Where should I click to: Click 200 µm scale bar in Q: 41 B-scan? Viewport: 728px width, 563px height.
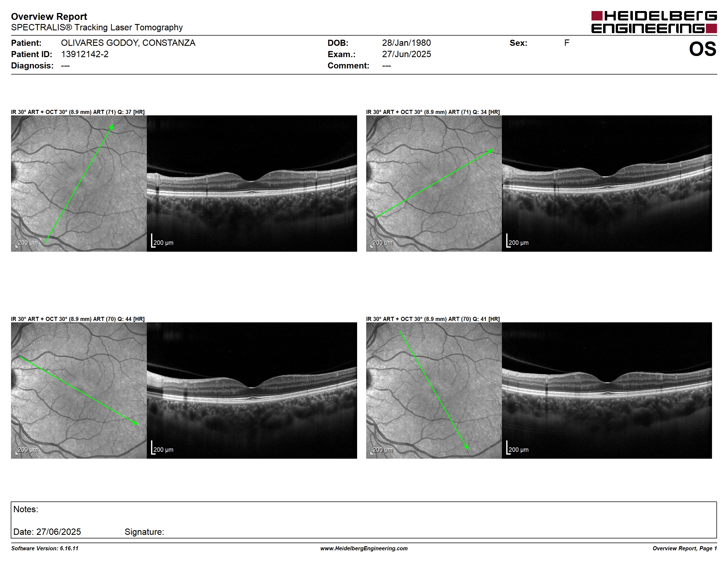pyautogui.click(x=517, y=448)
